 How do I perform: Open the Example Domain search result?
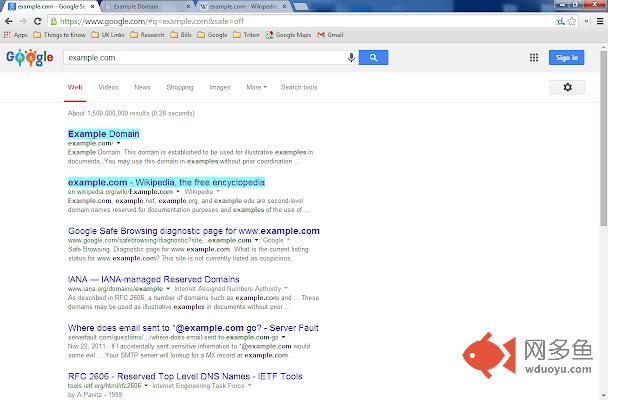point(104,133)
